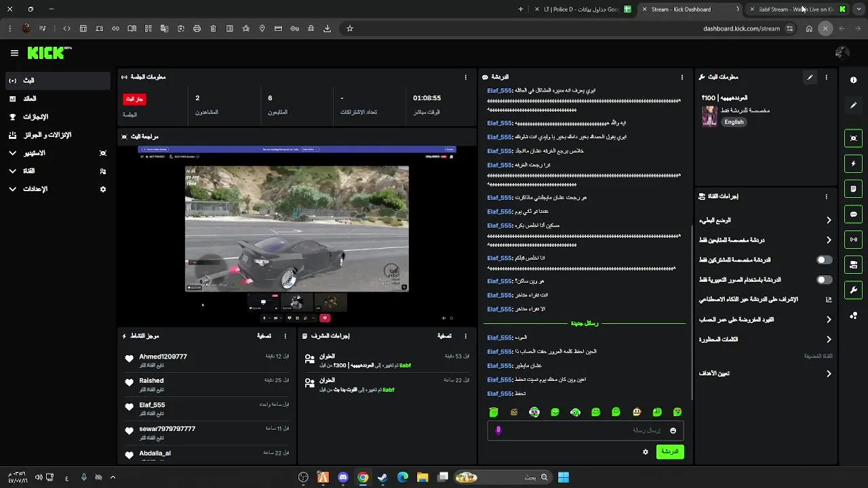Bookmark page with the star icon
Screen dimensions: 868x488
[x=350, y=28]
